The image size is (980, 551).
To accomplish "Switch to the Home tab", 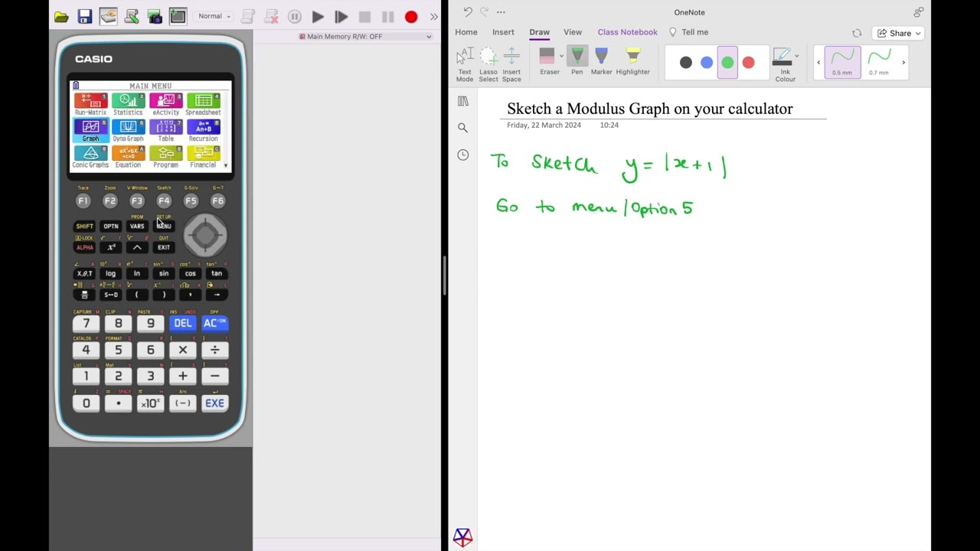I will (466, 32).
